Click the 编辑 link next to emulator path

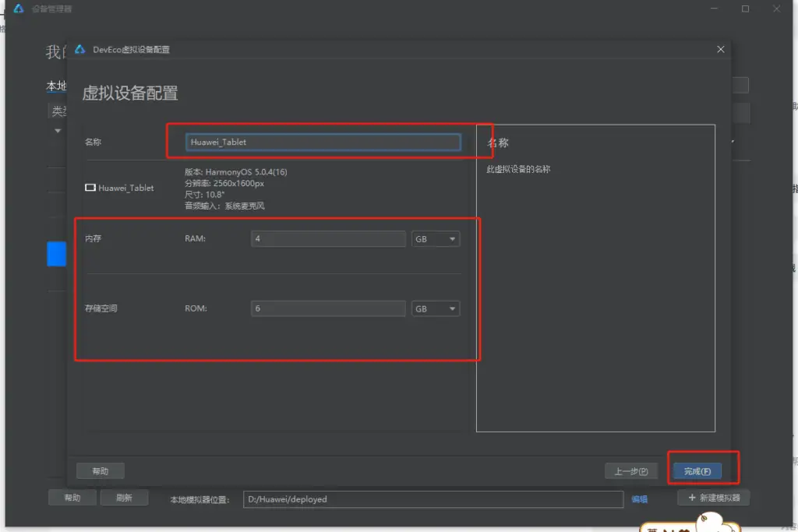click(x=639, y=499)
